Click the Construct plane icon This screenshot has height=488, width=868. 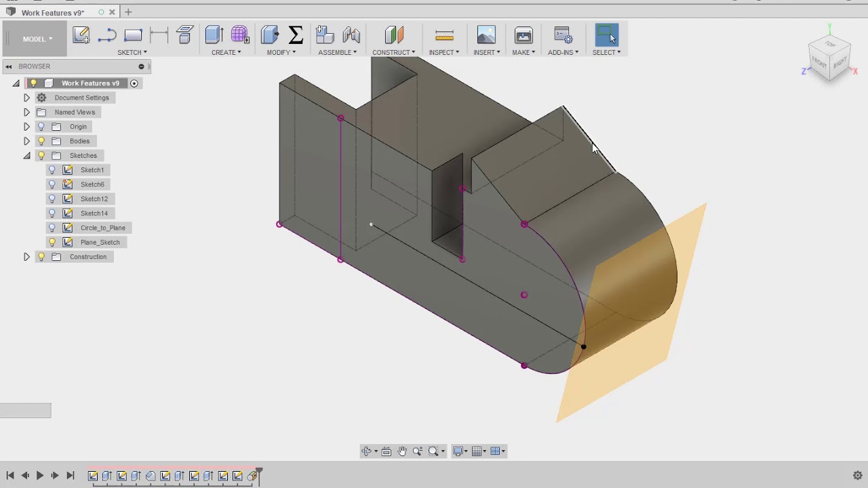[394, 35]
